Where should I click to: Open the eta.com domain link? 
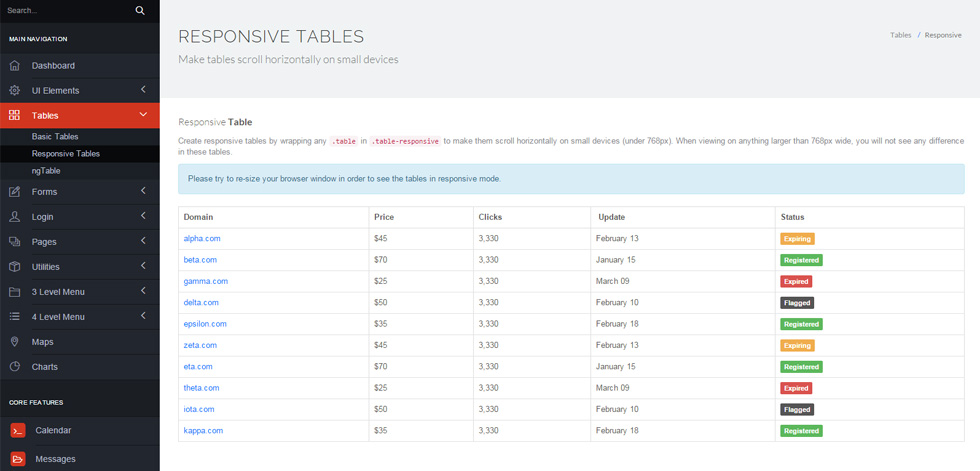tap(198, 367)
